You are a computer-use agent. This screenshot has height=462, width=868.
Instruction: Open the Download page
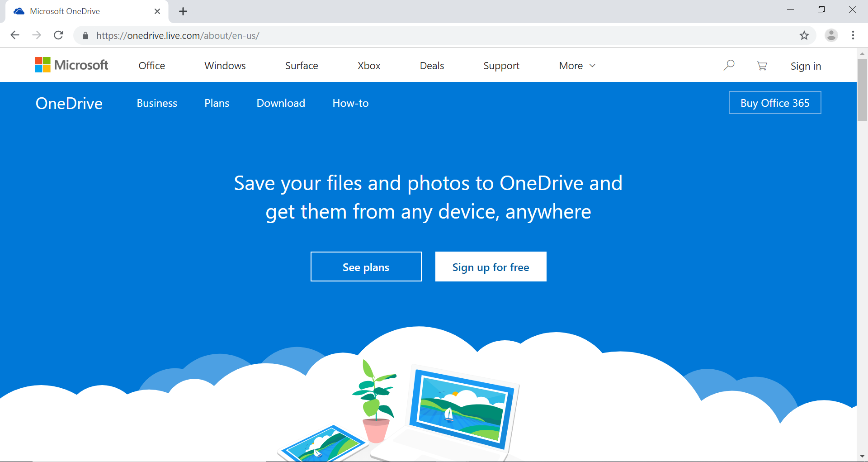coord(281,103)
